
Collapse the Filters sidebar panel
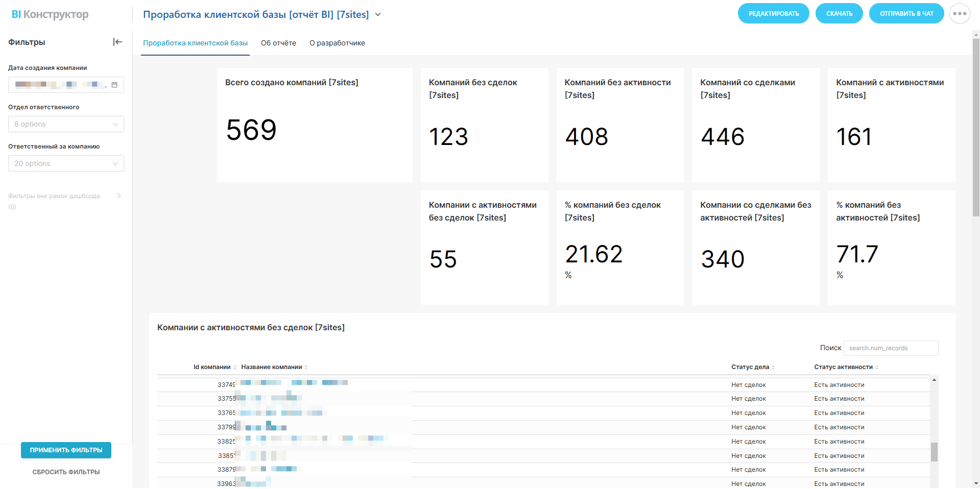[x=117, y=42]
